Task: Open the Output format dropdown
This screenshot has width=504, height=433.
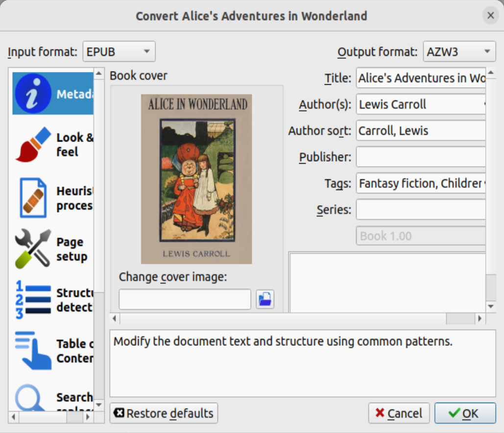Action: tap(458, 51)
